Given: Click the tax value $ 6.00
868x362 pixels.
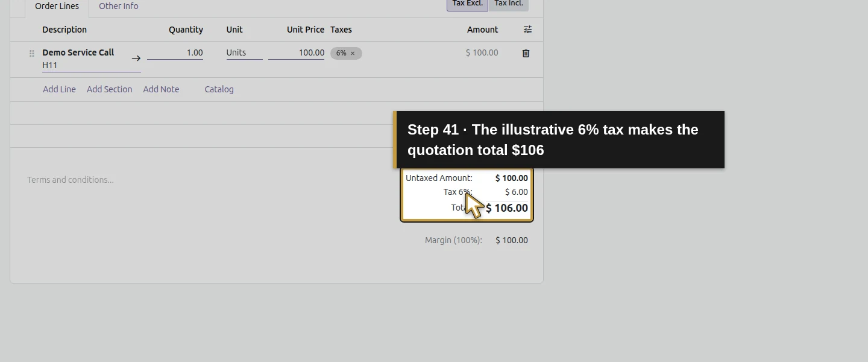Looking at the screenshot, I should (x=516, y=192).
